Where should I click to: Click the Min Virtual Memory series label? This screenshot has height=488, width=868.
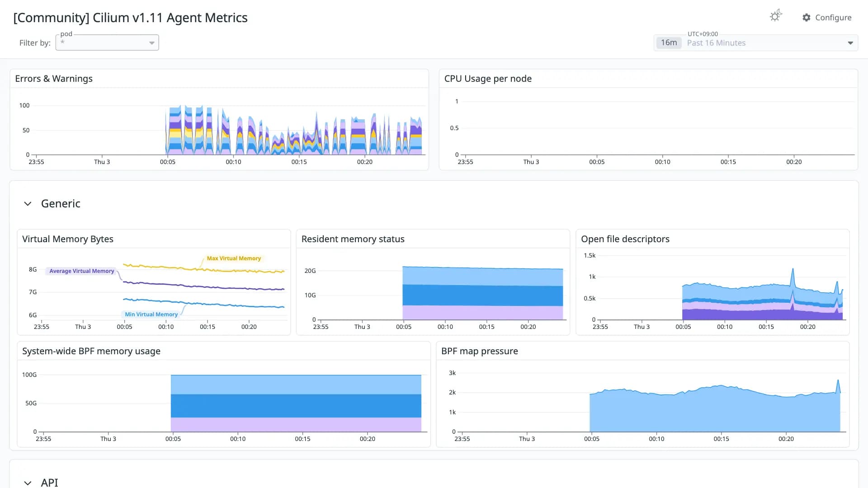pyautogui.click(x=151, y=314)
